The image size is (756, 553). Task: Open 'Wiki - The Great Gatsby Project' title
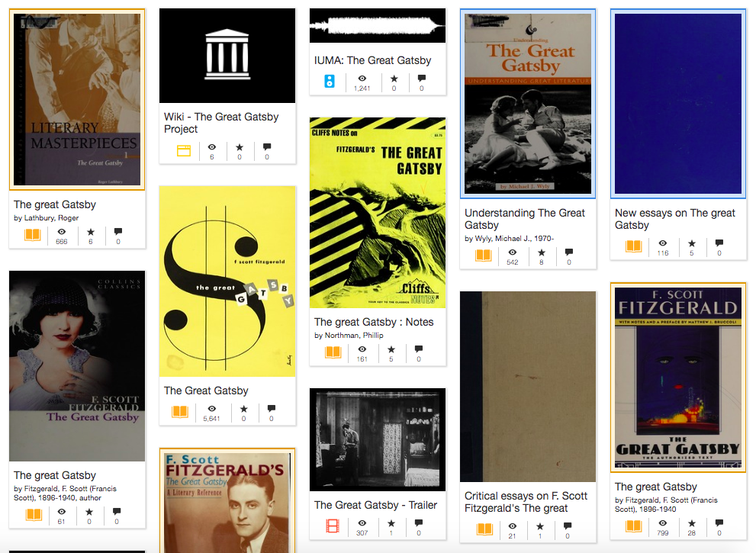pos(221,123)
